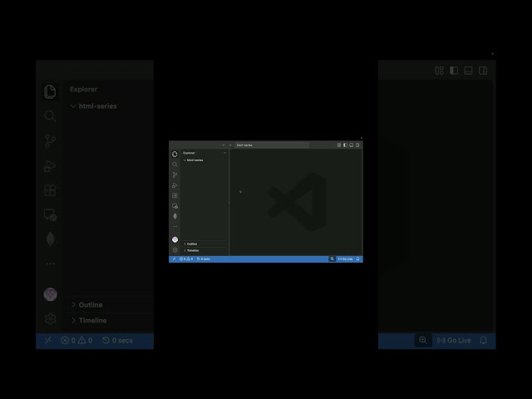This screenshot has height=399, width=532.
Task: Collapse html-series in dimmed enlarged left panel
Action: point(94,106)
